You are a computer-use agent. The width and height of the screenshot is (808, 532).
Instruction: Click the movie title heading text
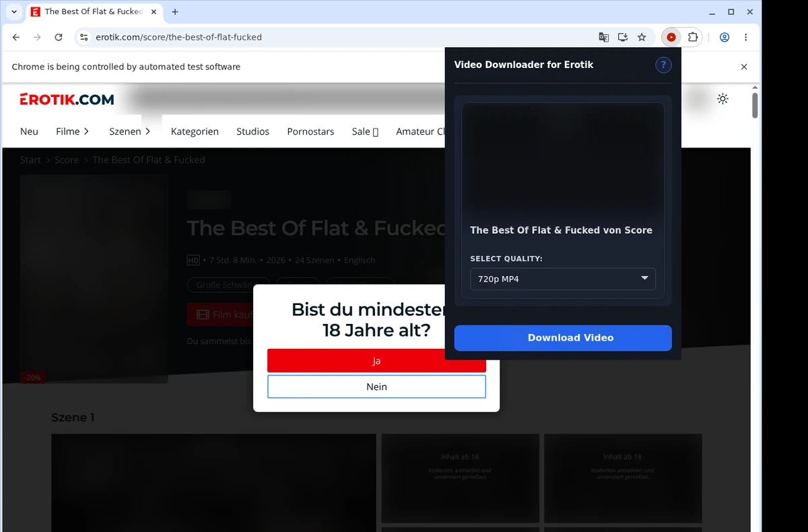tap(316, 228)
